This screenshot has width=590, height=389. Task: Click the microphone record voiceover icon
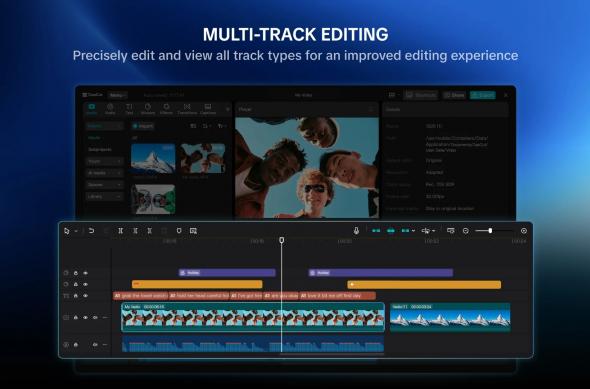pos(356,231)
